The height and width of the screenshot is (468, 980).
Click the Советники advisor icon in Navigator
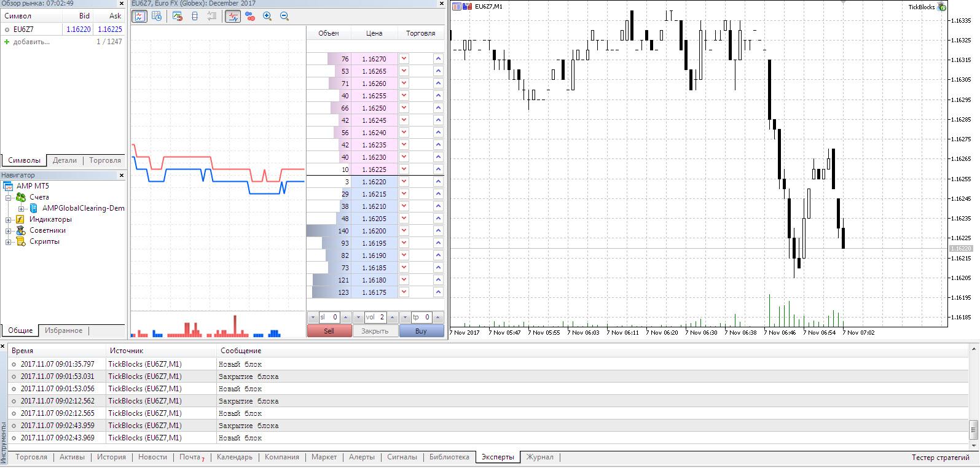point(20,230)
